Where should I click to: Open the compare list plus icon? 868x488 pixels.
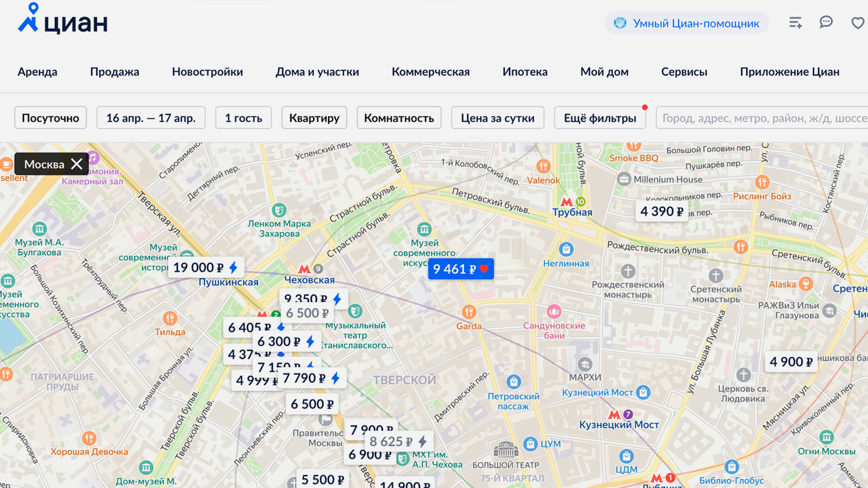[x=795, y=23]
